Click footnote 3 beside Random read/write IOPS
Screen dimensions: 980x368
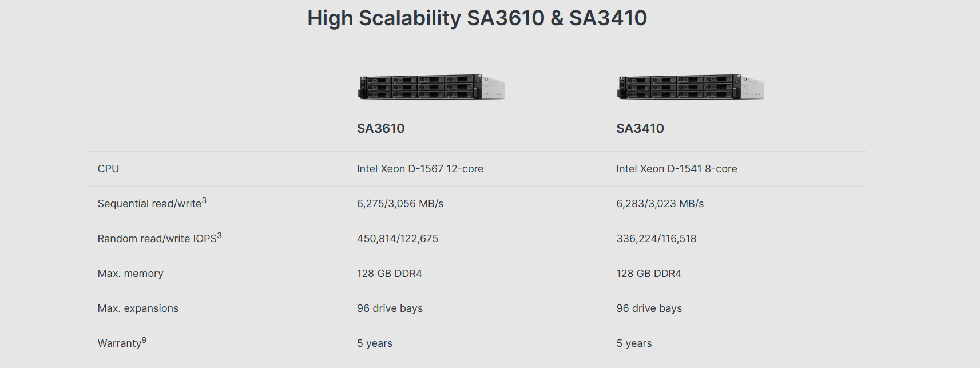tap(219, 235)
